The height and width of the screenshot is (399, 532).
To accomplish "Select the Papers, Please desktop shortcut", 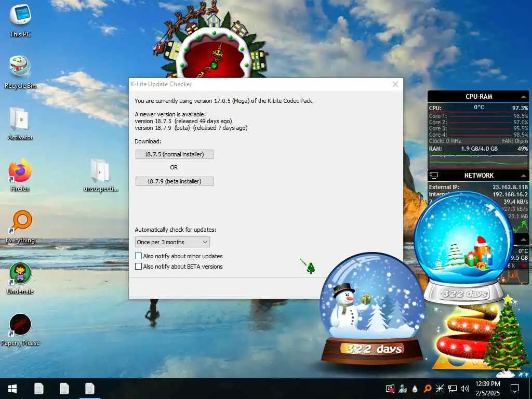I will tap(20, 329).
